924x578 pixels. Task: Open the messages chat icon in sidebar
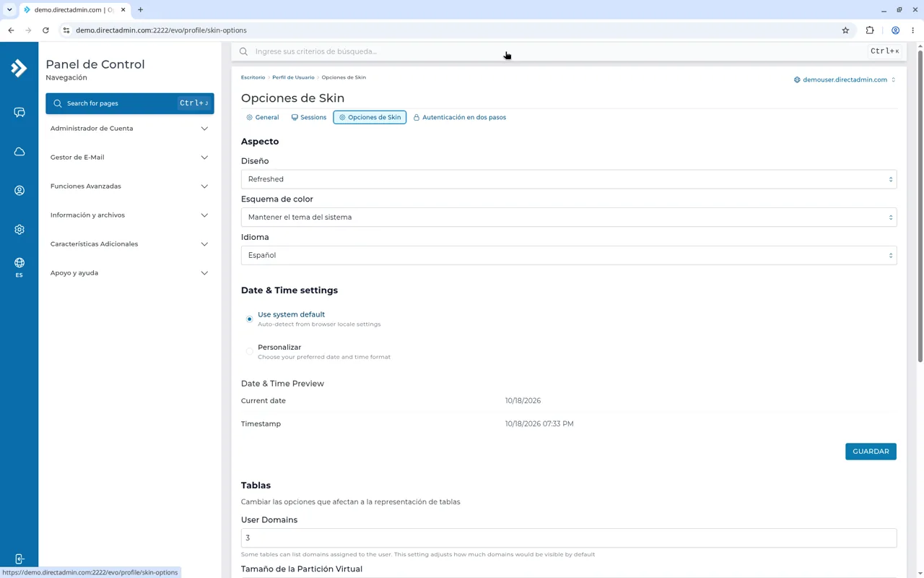click(x=19, y=113)
